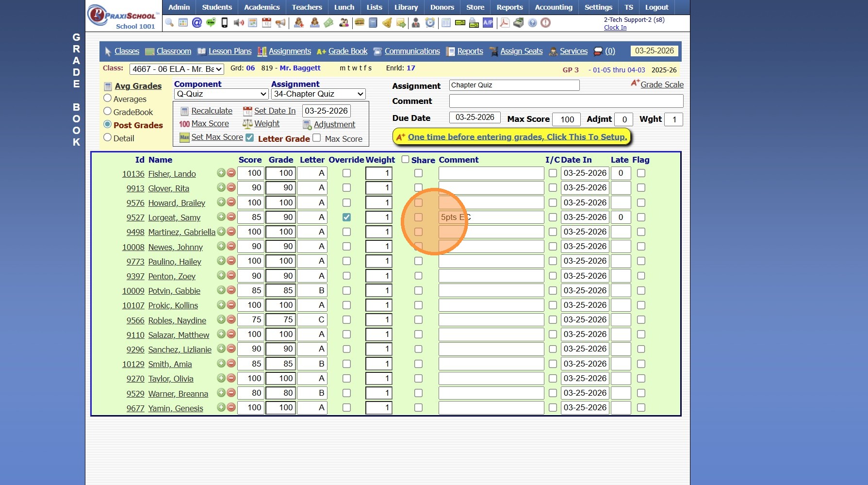The width and height of the screenshot is (868, 485).
Task: Click the green plus icon for Fisher, Lando
Action: tap(221, 173)
